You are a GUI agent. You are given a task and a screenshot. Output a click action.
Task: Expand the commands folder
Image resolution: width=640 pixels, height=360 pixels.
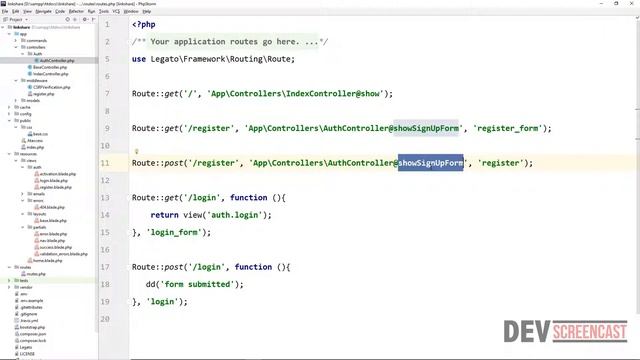tap(16, 40)
